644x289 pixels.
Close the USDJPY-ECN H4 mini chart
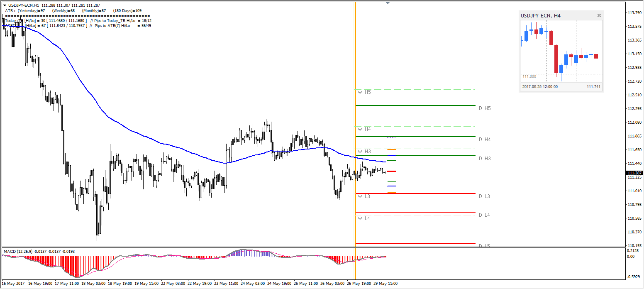pos(599,15)
